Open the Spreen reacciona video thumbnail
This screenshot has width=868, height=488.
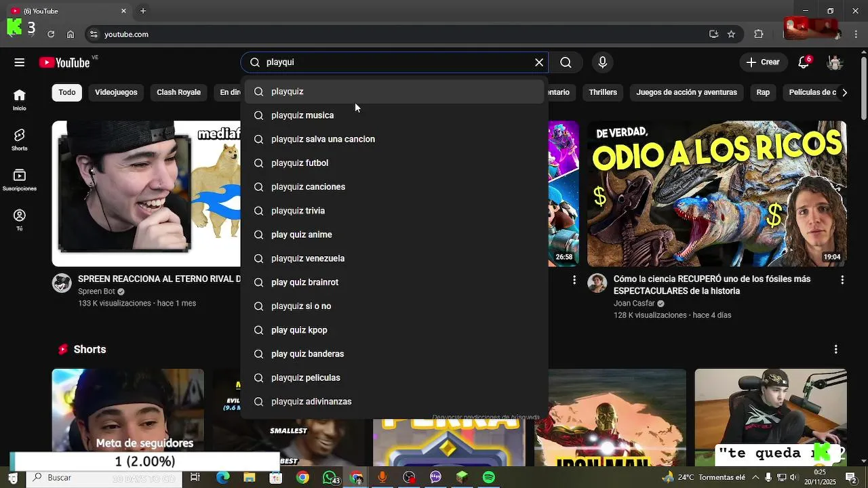click(x=146, y=194)
